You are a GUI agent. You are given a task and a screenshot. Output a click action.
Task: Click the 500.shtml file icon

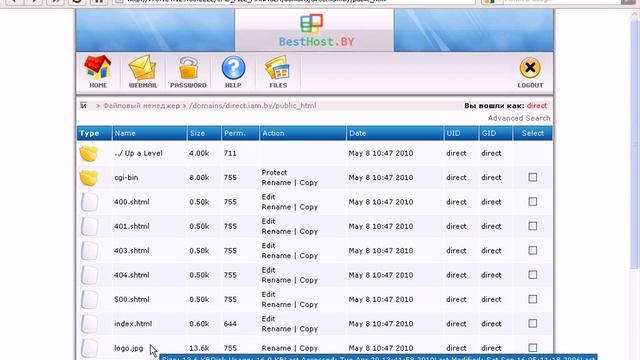click(x=89, y=299)
